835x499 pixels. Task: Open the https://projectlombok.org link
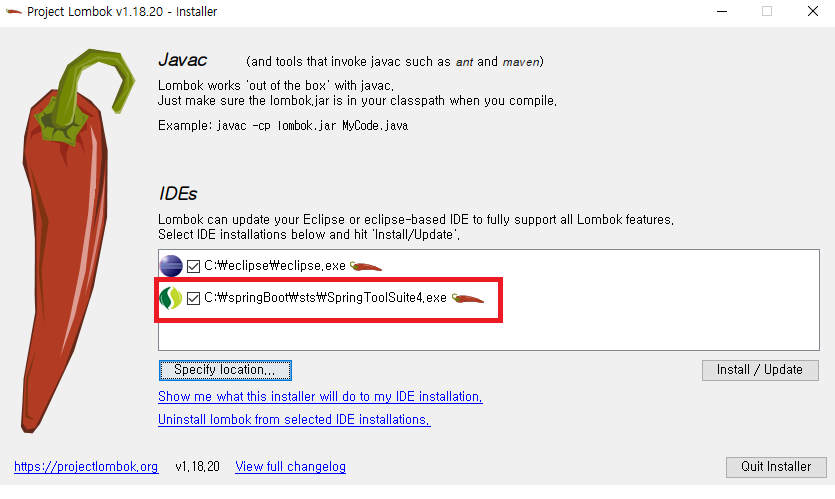(86, 467)
